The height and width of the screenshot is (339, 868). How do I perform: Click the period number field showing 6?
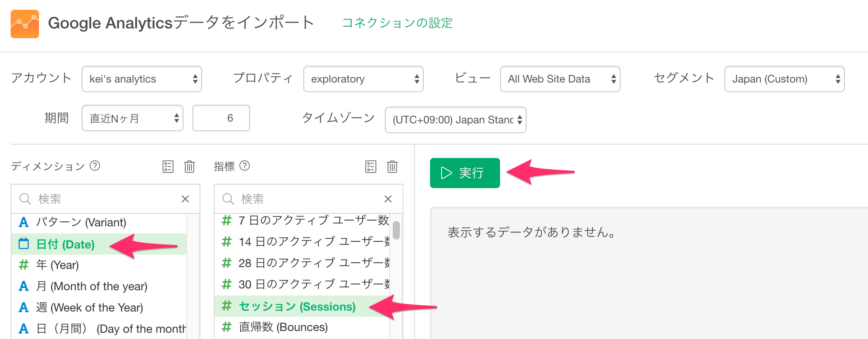[x=221, y=118]
